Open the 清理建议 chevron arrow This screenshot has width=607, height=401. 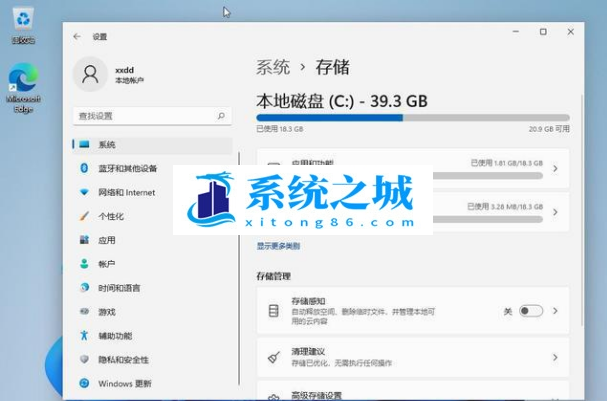[555, 357]
